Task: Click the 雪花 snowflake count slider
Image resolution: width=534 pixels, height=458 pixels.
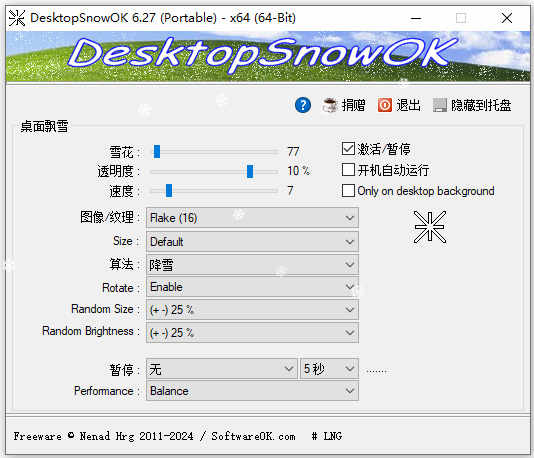Action: 215,152
